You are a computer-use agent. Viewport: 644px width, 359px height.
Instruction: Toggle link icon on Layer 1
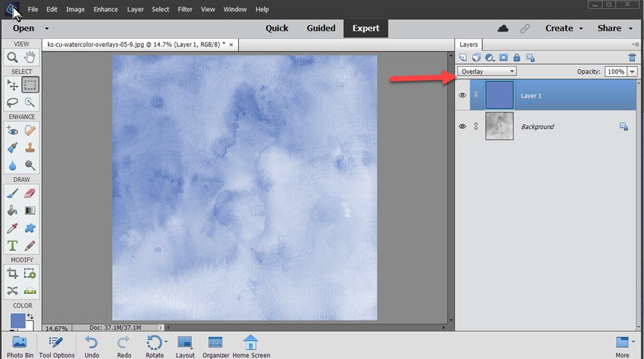[476, 95]
